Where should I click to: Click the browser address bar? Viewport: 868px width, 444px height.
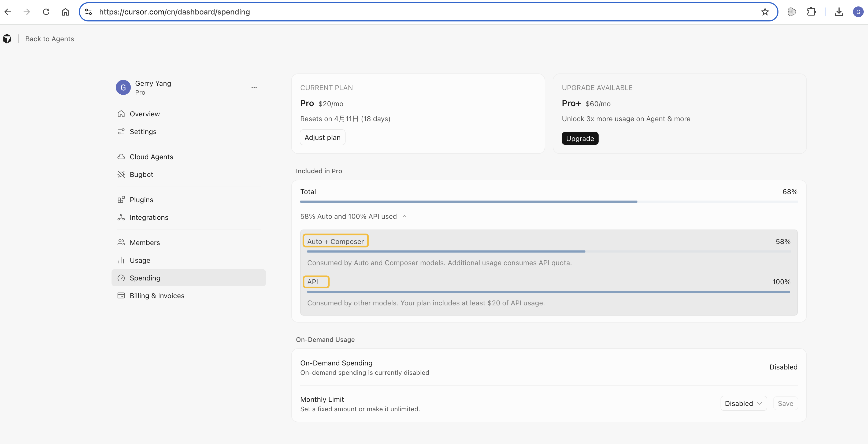270,12
